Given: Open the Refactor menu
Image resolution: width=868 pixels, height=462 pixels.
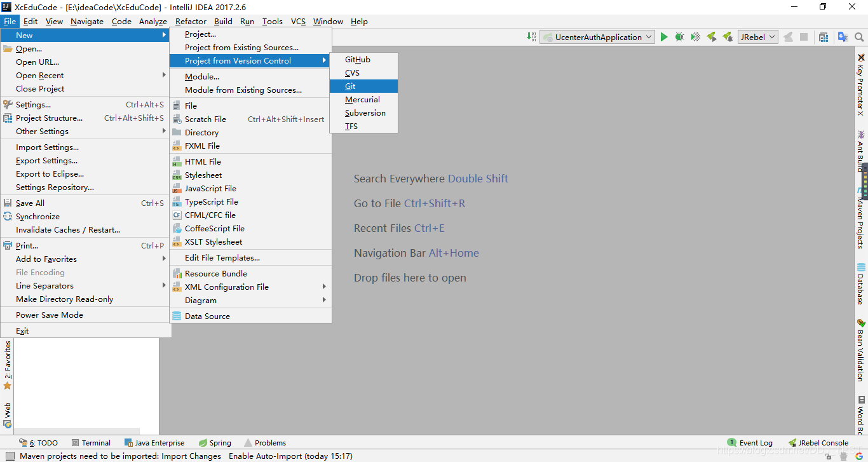Looking at the screenshot, I should click(191, 21).
